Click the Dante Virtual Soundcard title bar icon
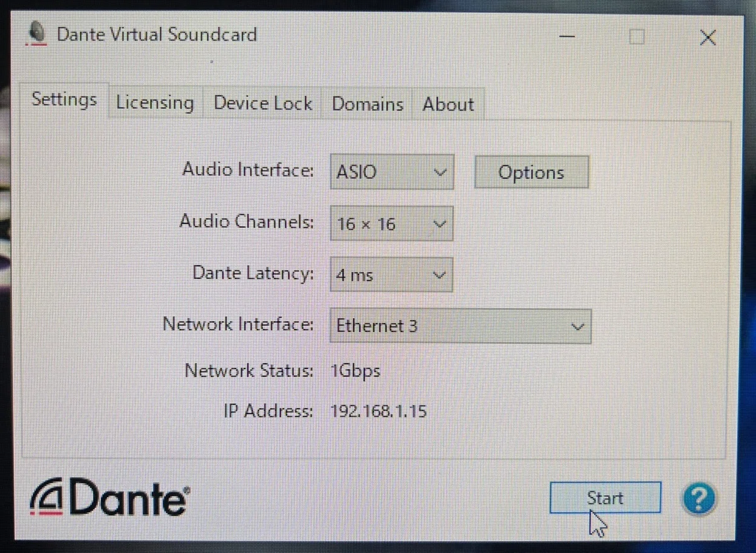Image resolution: width=756 pixels, height=553 pixels. click(37, 35)
